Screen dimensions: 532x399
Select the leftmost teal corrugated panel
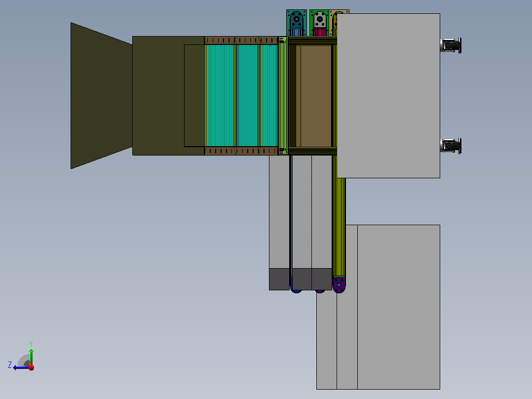coord(221,96)
